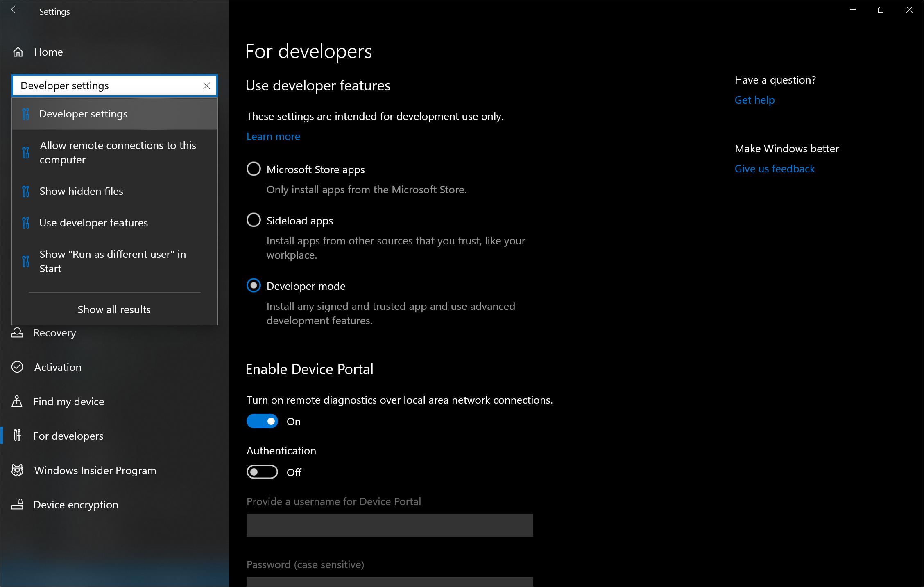Click the Windows Insider Program icon
The height and width of the screenshot is (587, 924).
18,470
